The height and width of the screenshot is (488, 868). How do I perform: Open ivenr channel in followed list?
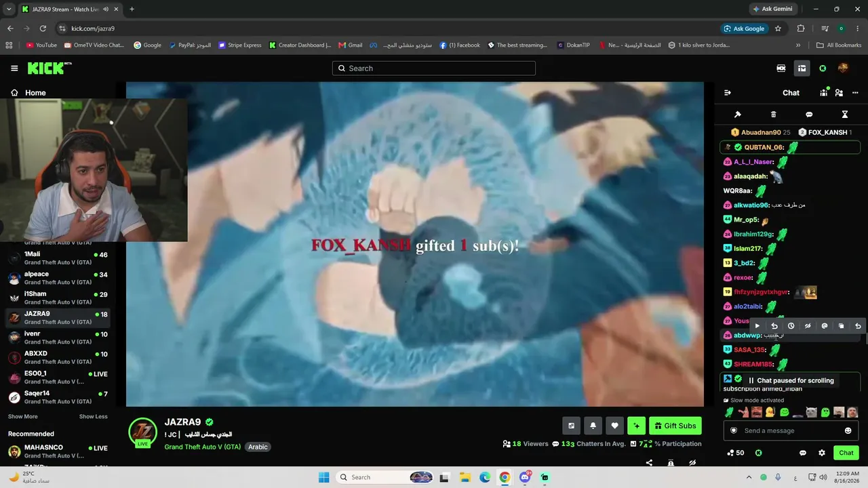[58, 338]
